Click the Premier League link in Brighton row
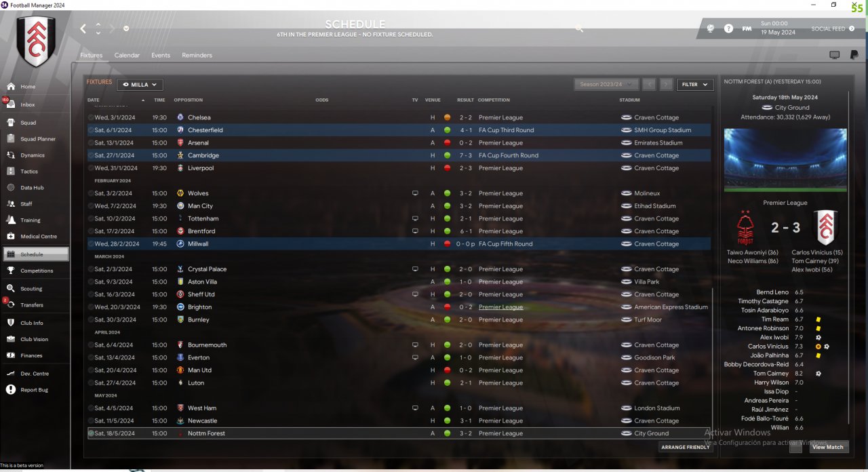Image resolution: width=868 pixels, height=472 pixels. 500,307
